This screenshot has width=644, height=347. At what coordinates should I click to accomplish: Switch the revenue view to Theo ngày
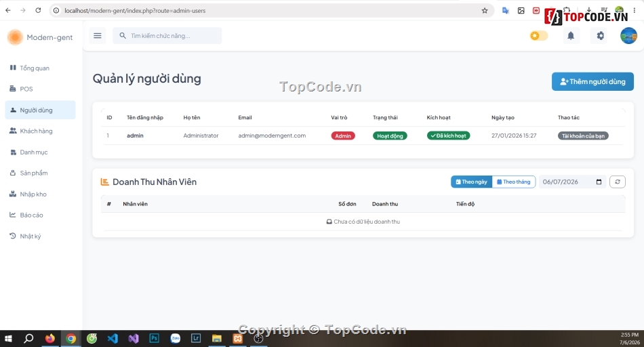[472, 182]
